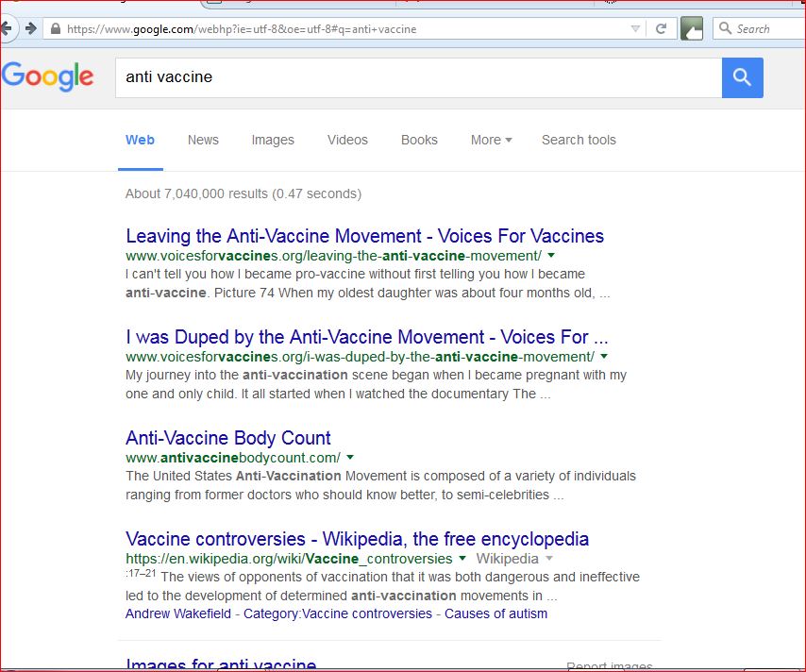
Task: Click the browser back arrow button
Action: [7, 28]
